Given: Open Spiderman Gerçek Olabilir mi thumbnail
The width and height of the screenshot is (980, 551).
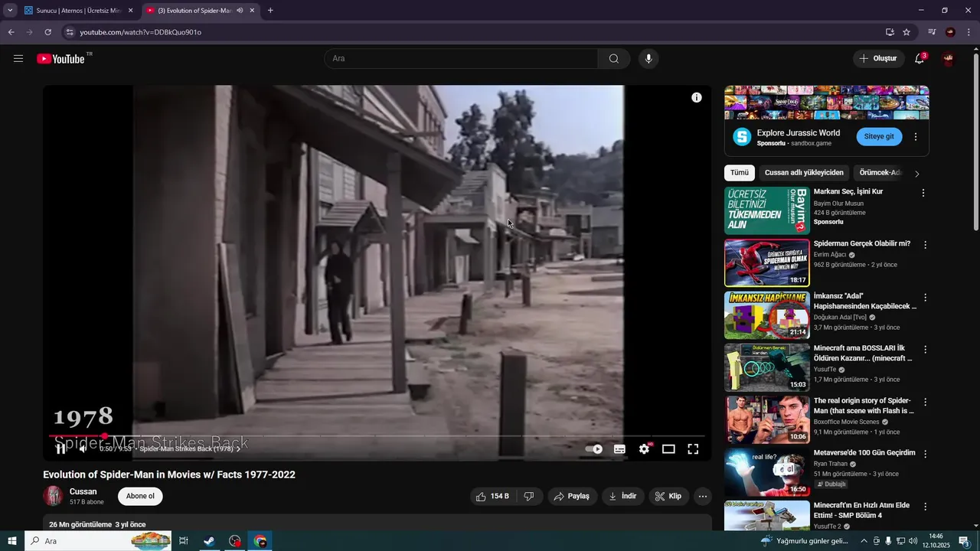Looking at the screenshot, I should tap(767, 262).
